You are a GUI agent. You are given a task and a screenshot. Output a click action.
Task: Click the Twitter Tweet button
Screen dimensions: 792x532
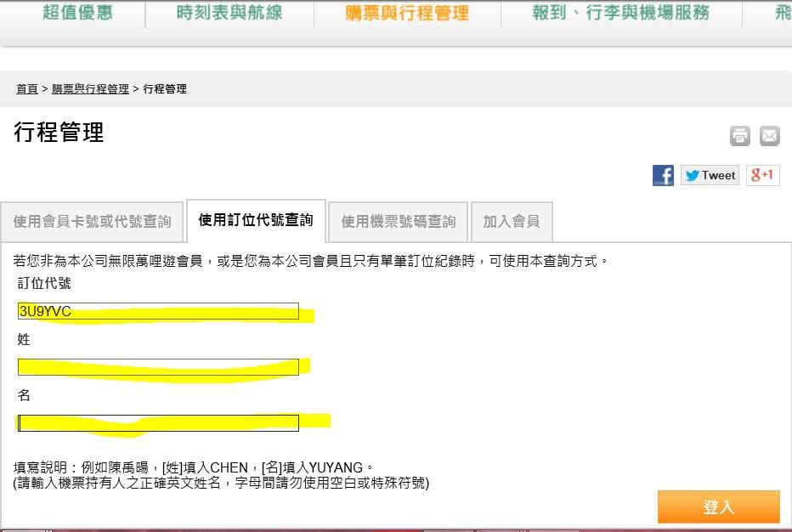tap(710, 176)
